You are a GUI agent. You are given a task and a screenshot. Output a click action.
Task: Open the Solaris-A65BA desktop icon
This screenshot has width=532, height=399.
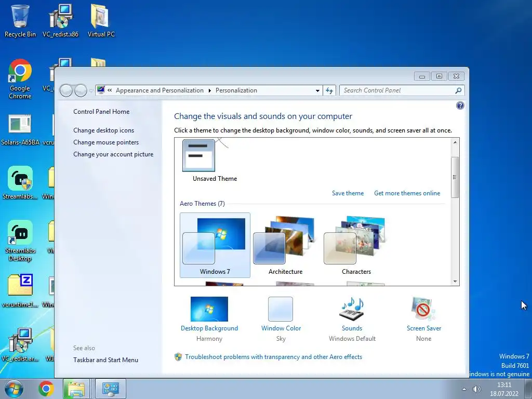pyautogui.click(x=20, y=129)
